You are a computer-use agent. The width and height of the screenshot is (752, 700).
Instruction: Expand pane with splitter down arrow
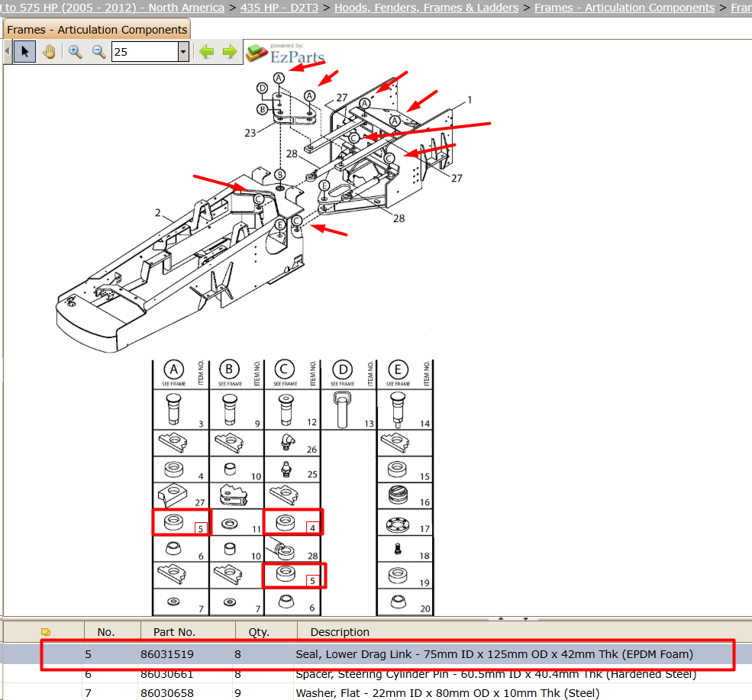point(525,619)
